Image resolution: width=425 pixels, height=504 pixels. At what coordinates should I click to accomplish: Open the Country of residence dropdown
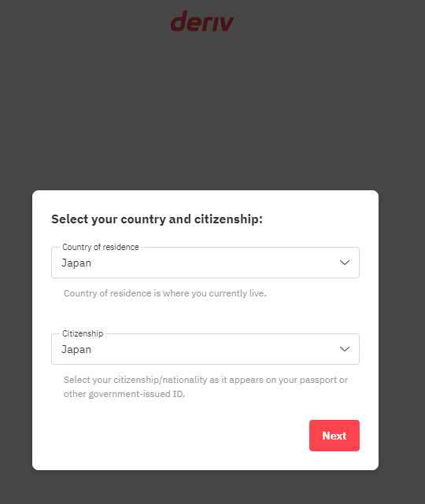point(205,263)
